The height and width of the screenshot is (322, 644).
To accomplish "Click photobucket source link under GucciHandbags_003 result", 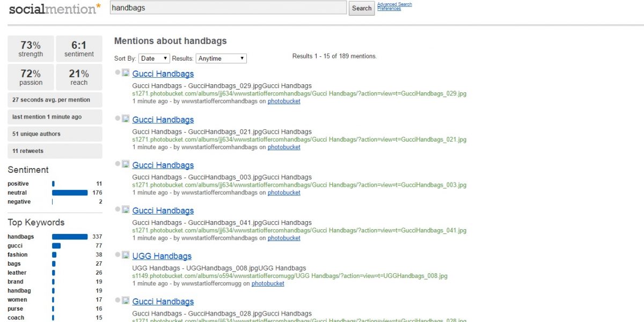I will [284, 193].
